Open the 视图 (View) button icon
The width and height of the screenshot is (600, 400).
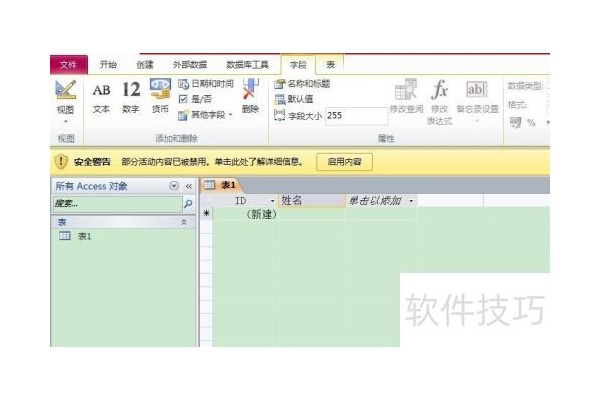(66, 90)
